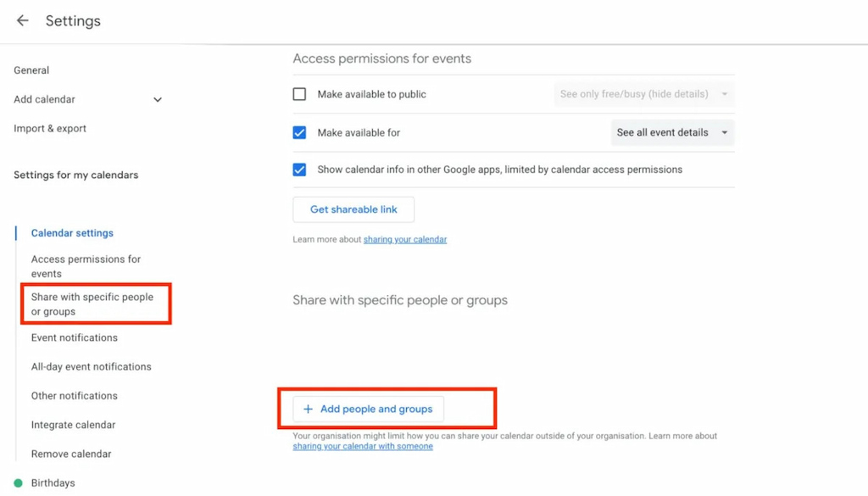Enable Make available to public

point(299,94)
